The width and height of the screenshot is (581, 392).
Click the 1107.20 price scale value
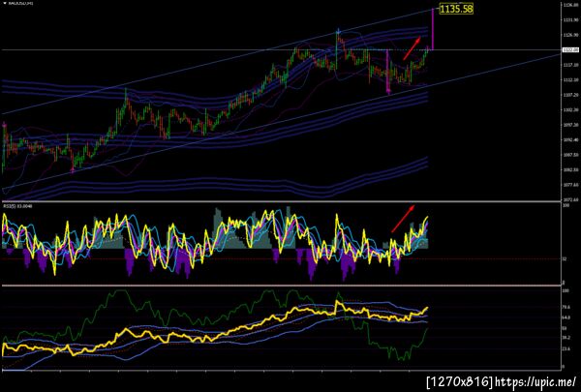click(569, 95)
